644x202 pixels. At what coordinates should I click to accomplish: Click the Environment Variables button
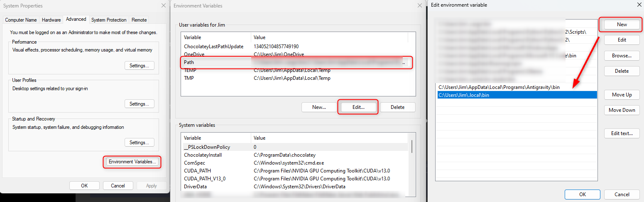click(132, 162)
